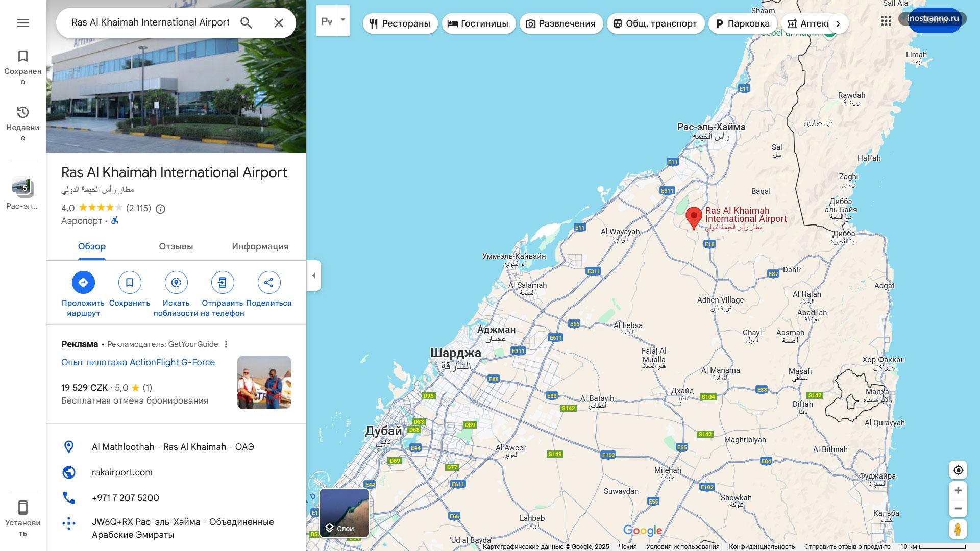Image resolution: width=980 pixels, height=551 pixels.
Task: Open Условия использования link
Action: click(x=683, y=547)
